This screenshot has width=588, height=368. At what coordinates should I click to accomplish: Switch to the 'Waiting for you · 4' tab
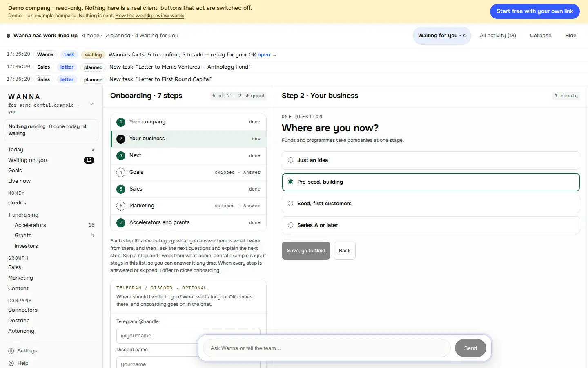442,36
